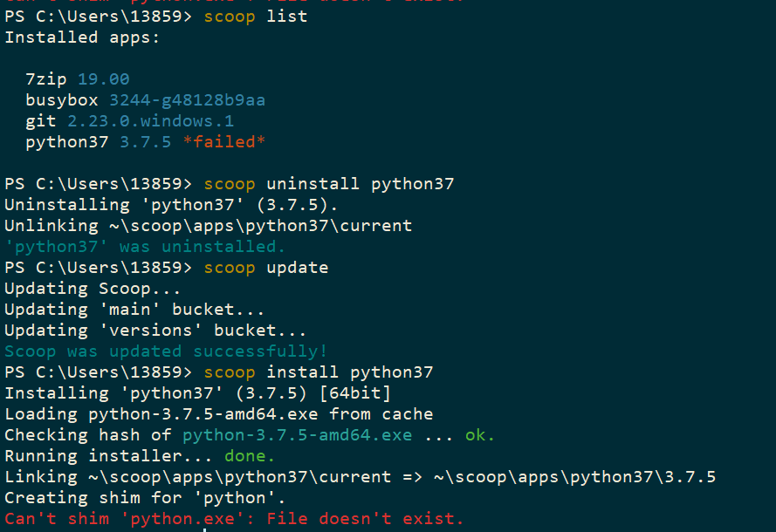Click the line "Uninstalling 'python37' (3.7.5)."
This screenshot has width=776, height=532.
click(171, 205)
